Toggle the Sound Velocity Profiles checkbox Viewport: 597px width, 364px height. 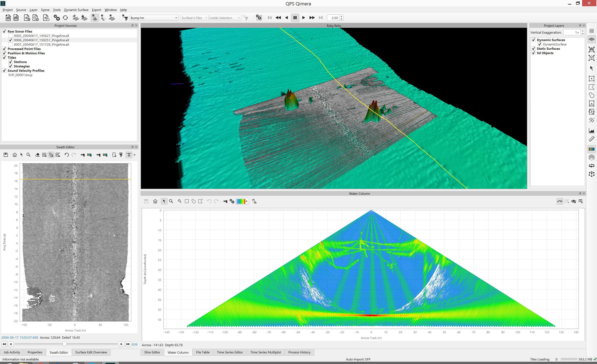point(4,71)
